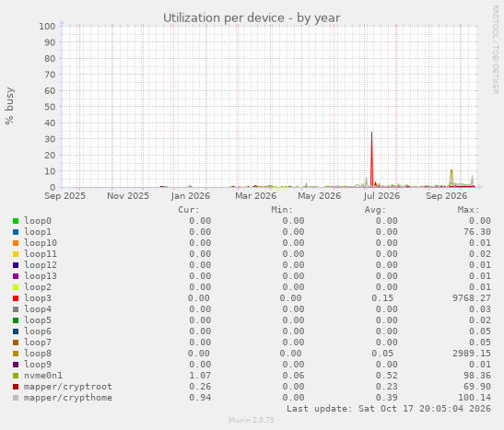Click the Max: column header
The image size is (504, 430).
click(x=468, y=210)
